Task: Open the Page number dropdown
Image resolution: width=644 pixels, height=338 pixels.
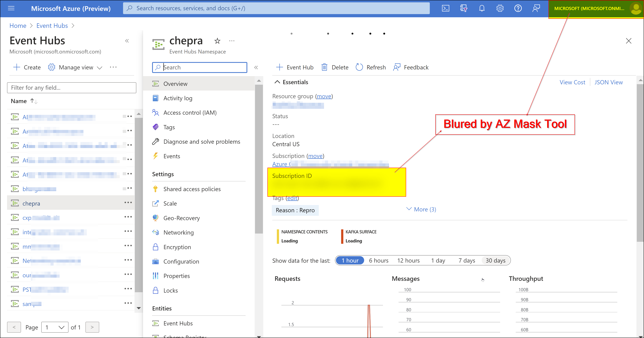Action: pos(55,327)
